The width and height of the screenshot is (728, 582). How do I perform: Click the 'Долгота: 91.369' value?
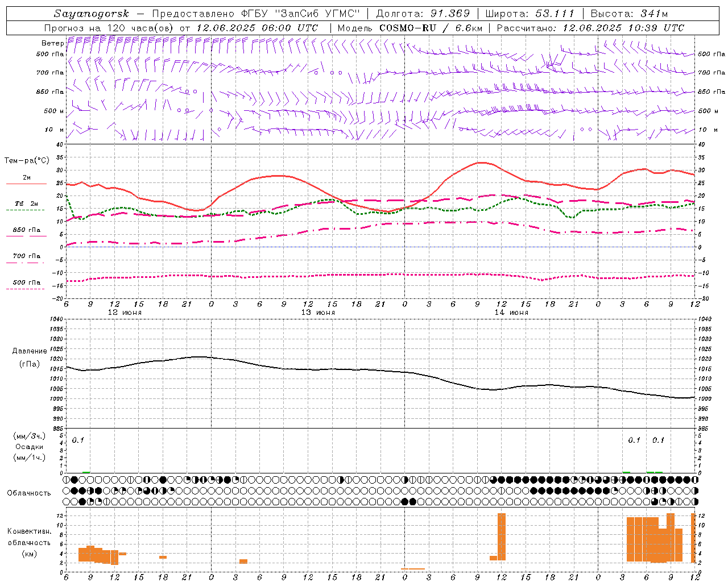coord(423,14)
